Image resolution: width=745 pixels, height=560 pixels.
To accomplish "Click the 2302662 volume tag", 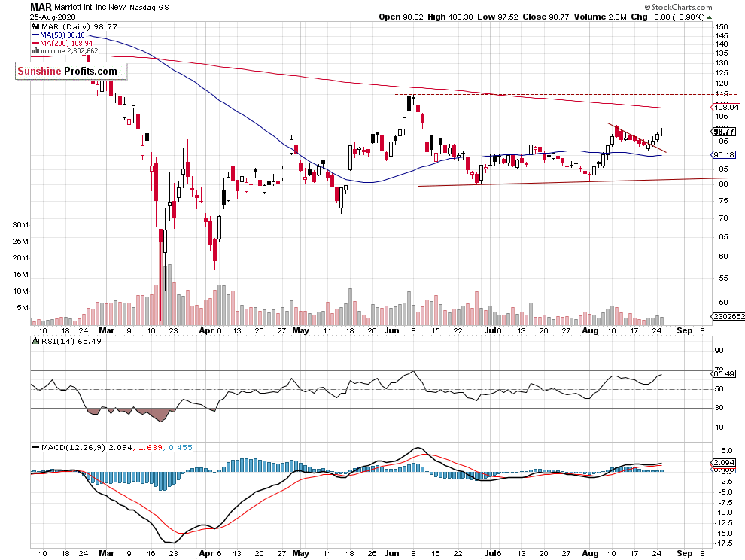I will pos(728,316).
